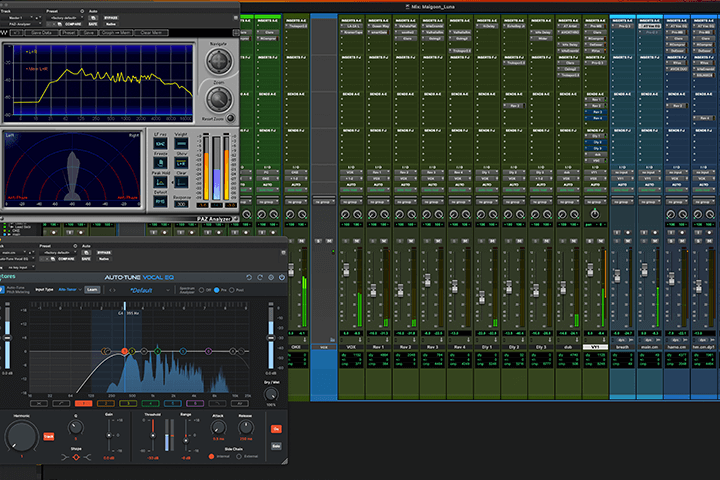Click the Release knob in Vocal EQ

tap(246, 428)
